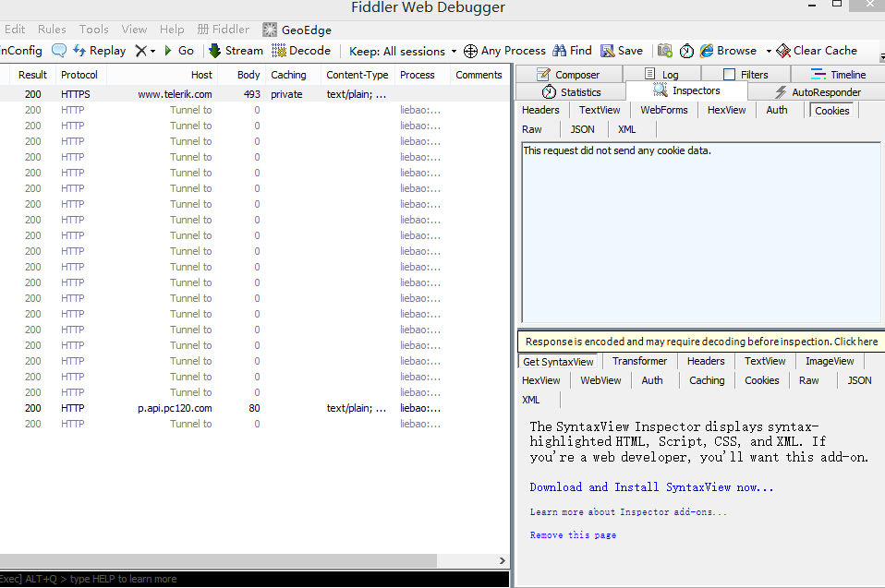This screenshot has width=885, height=588.
Task: Open the WebView response tab
Action: coord(600,380)
